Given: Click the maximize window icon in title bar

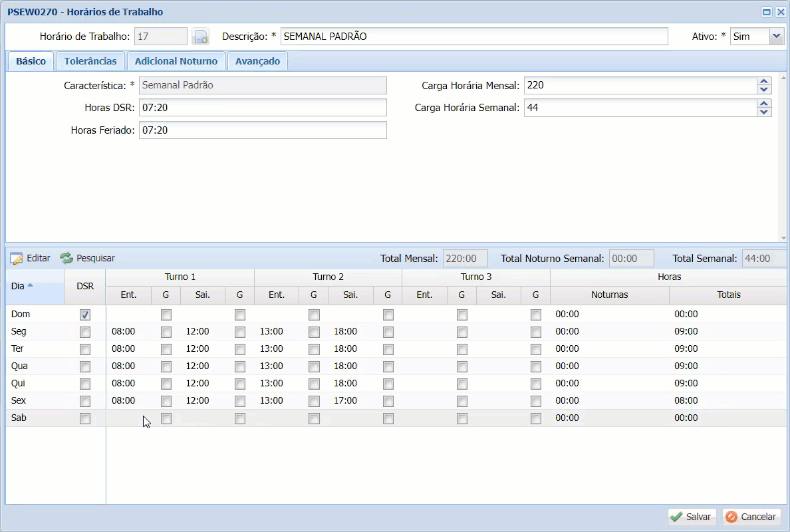Looking at the screenshot, I should (766, 12).
